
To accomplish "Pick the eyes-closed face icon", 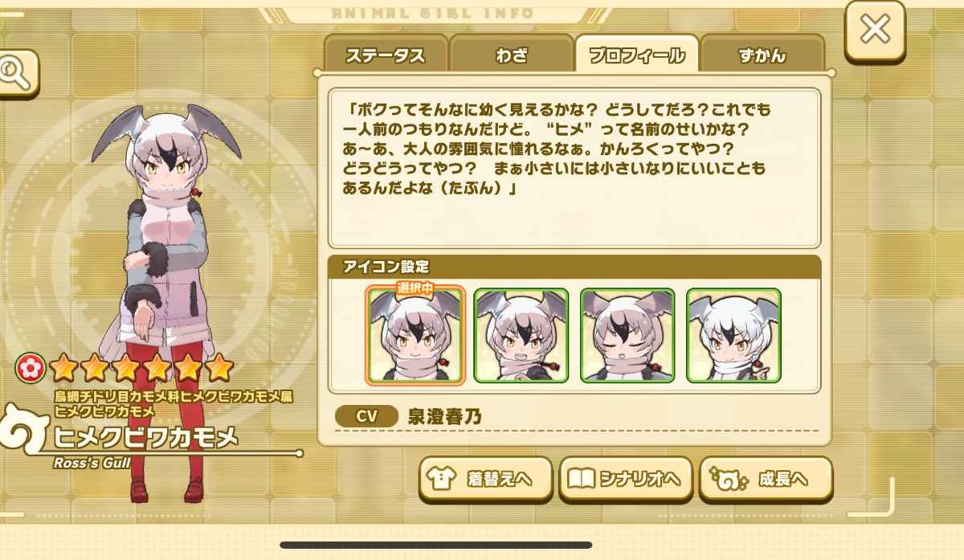I will pos(627,335).
